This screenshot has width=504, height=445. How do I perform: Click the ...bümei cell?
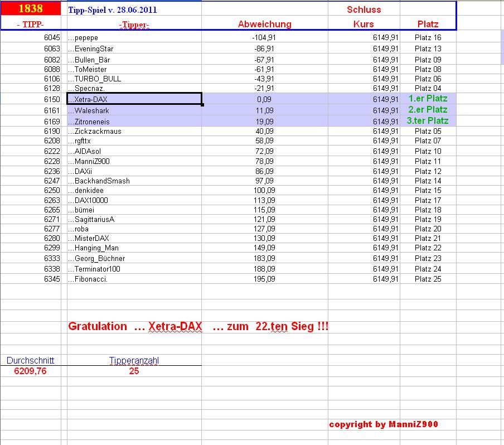(134, 210)
